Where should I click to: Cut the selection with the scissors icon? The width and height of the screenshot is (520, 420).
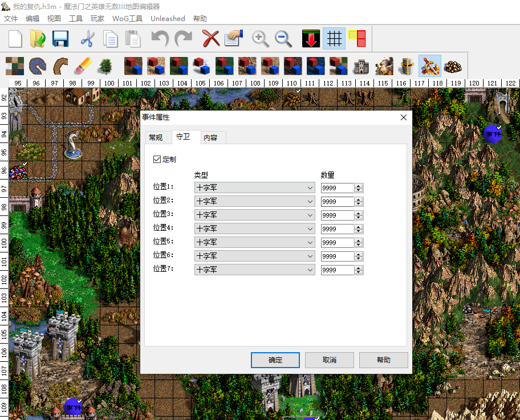pos(88,38)
